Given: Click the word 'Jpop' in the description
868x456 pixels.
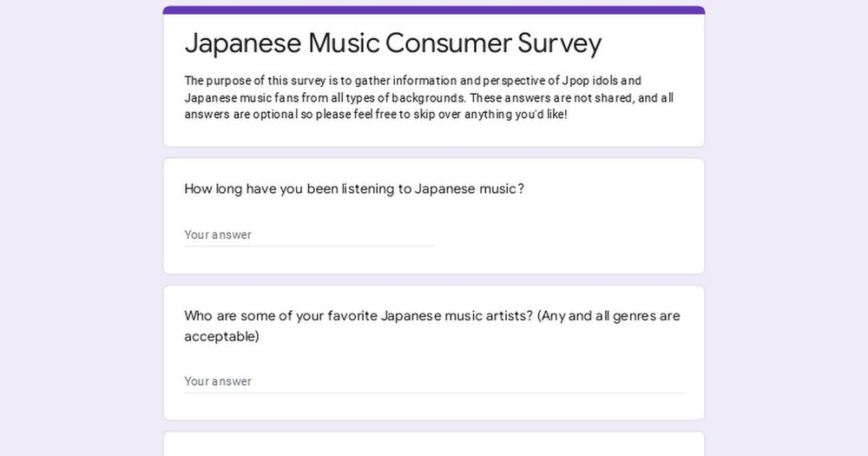Looking at the screenshot, I should [575, 81].
